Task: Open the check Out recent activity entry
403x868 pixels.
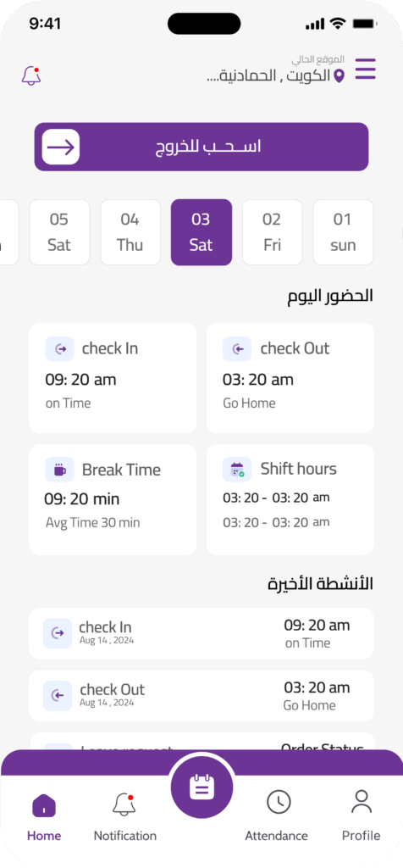Action: click(x=201, y=696)
